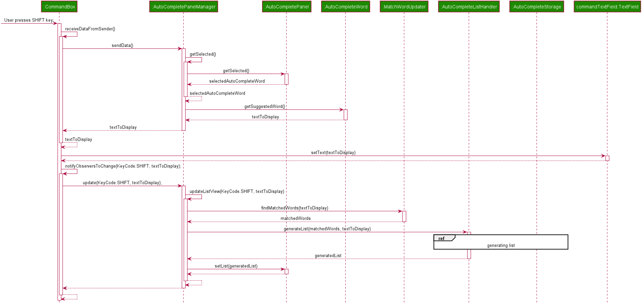Screen dimensions: 644x307
Task: Select the "generating list" frame text
Action: (x=501, y=246)
